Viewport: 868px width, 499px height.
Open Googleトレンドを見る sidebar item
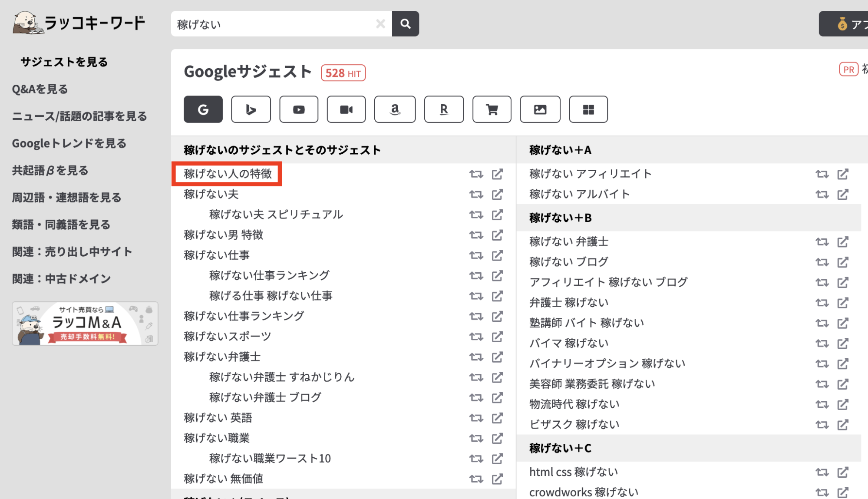pyautogui.click(x=69, y=143)
